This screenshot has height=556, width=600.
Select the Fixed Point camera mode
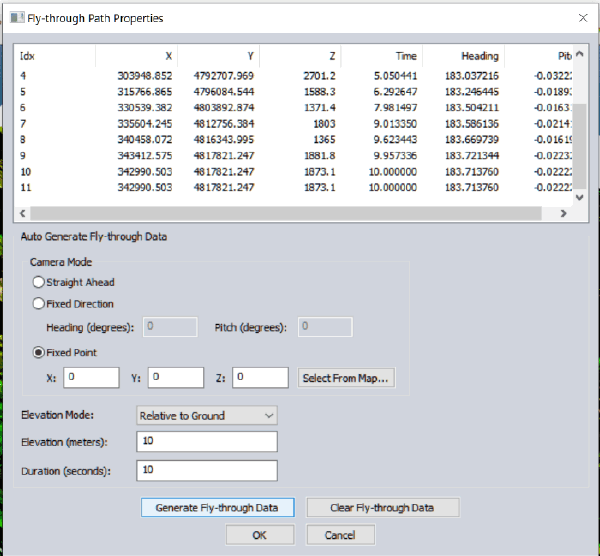tap(39, 352)
